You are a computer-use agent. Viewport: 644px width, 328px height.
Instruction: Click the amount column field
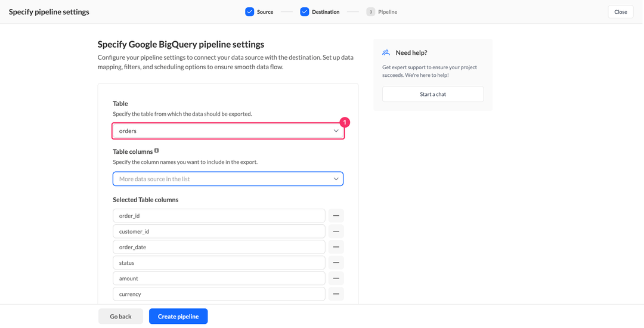219,279
